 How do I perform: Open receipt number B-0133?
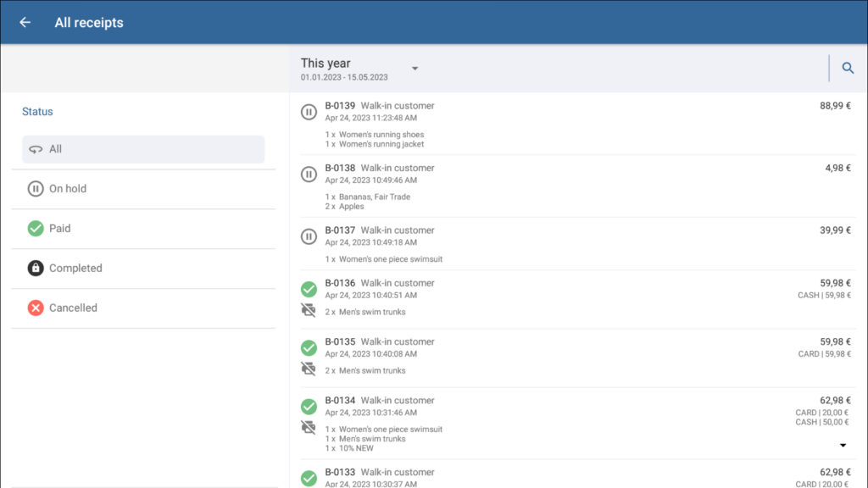tap(340, 472)
